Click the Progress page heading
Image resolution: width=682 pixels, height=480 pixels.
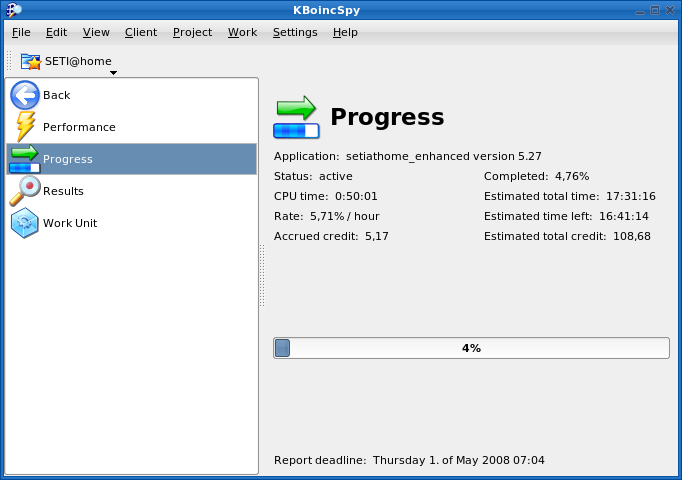[387, 117]
